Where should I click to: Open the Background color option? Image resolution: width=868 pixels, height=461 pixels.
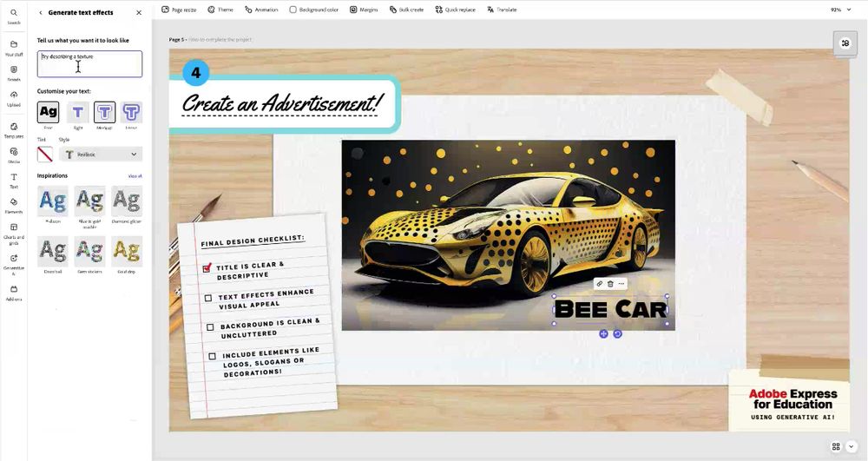tap(314, 10)
